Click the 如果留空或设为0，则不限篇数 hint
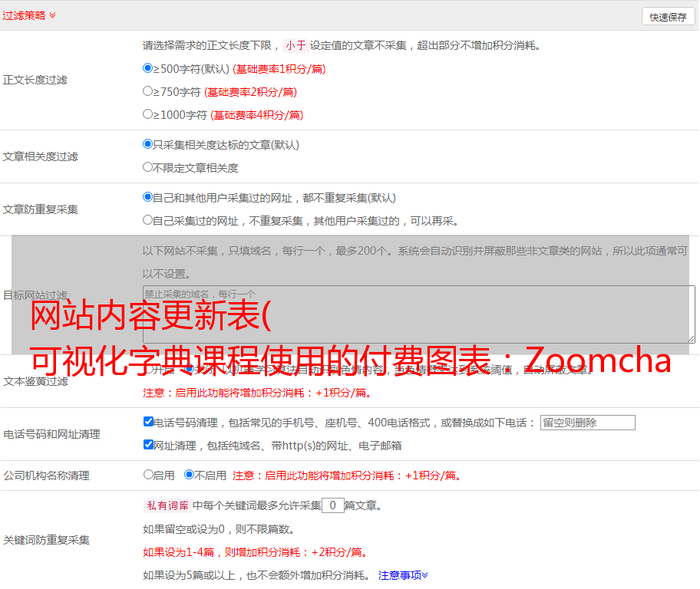Viewport: 700px width, 589px height. pyautogui.click(x=219, y=529)
